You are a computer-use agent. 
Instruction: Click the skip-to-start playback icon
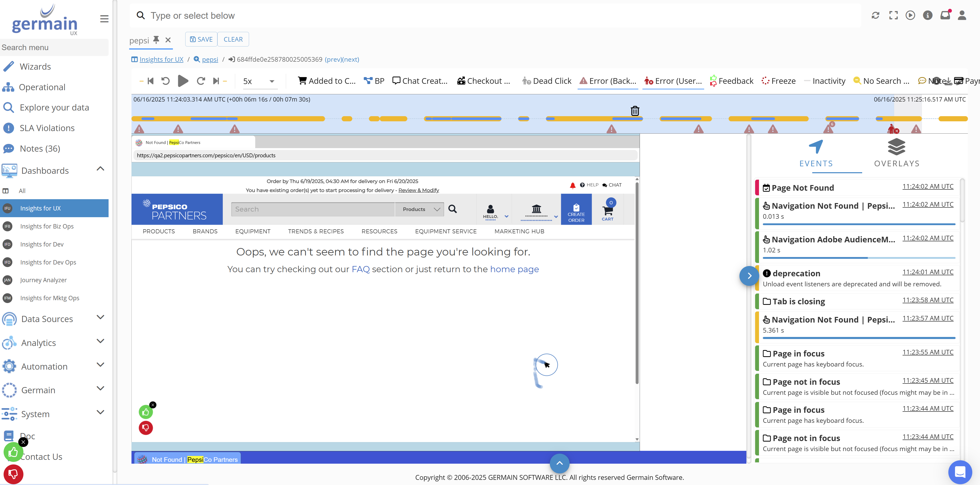click(151, 81)
